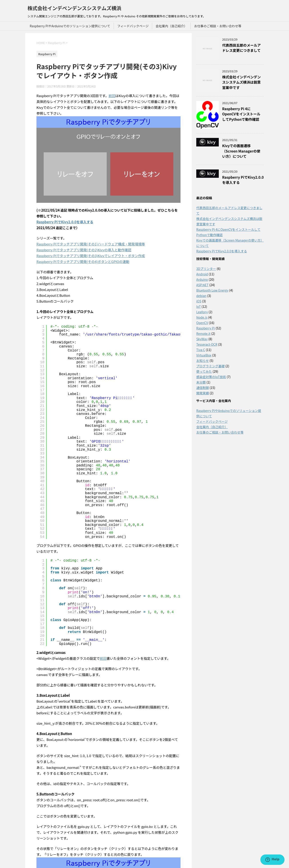Select the Android category

point(202,274)
